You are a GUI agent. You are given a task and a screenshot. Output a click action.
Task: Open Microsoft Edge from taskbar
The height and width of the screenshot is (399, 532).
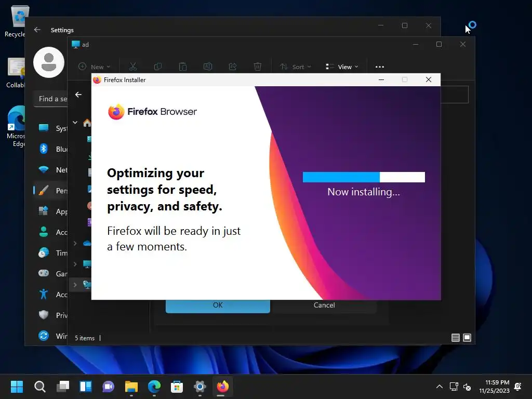coord(154,387)
